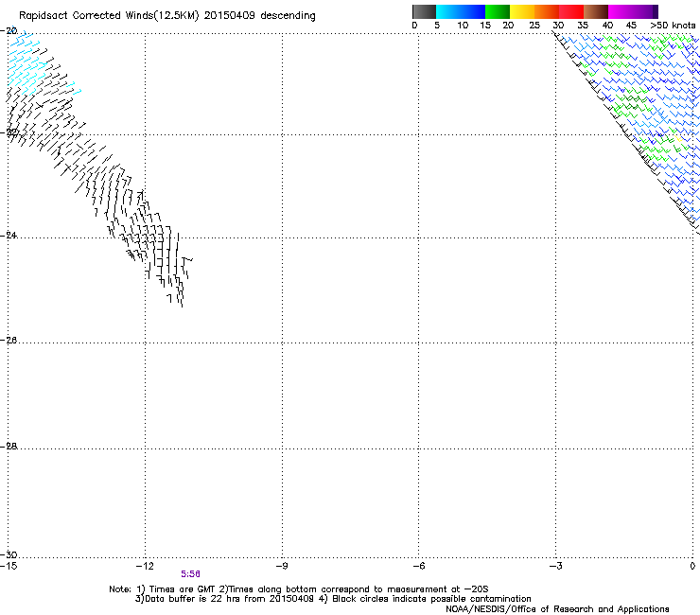
Task: Click the cyan-blue 5-15 knots legend band
Action: click(461, 11)
